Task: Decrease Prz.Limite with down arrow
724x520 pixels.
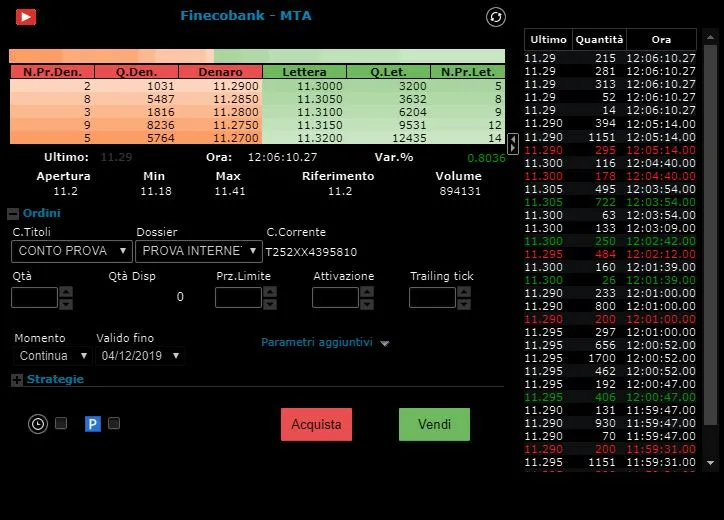Action: 270,304
